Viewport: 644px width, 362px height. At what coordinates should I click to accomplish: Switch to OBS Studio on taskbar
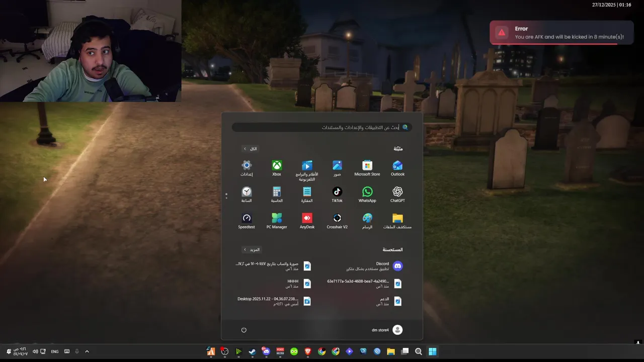(x=225, y=351)
